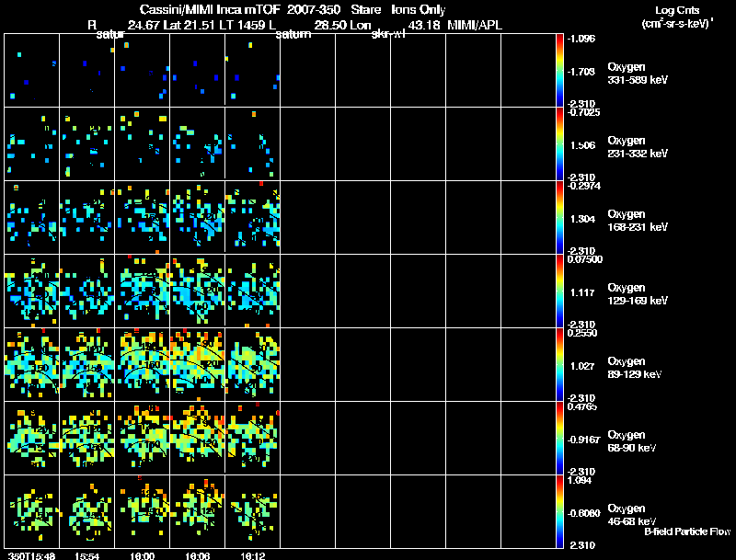
Task: Select the 15:54 panel in 168-231 keV row
Action: pyautogui.click(x=86, y=217)
